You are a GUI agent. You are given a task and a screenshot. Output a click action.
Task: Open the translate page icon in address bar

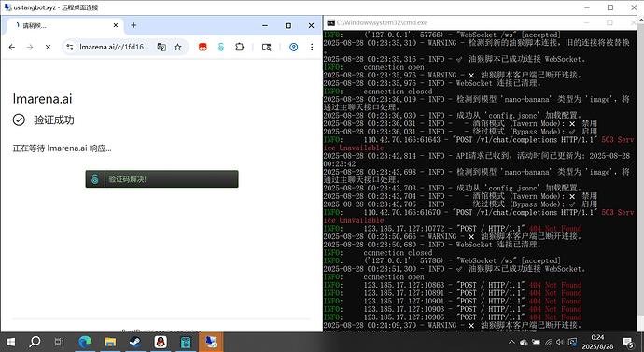[x=161, y=48]
